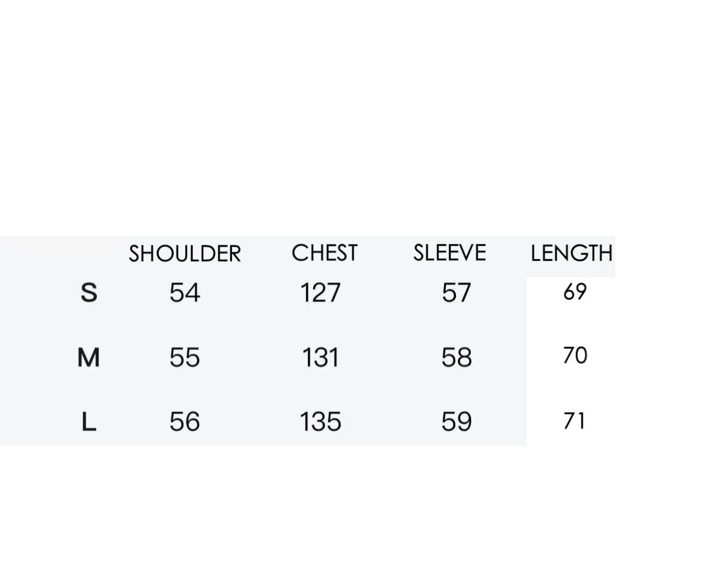
Task: Click sleeve value 57 for size S
Action: point(456,293)
